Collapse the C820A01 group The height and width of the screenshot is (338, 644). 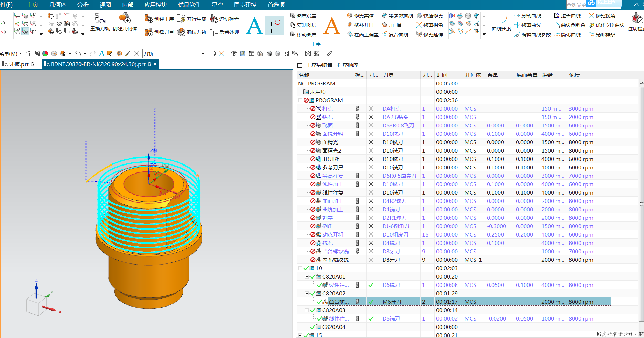307,277
